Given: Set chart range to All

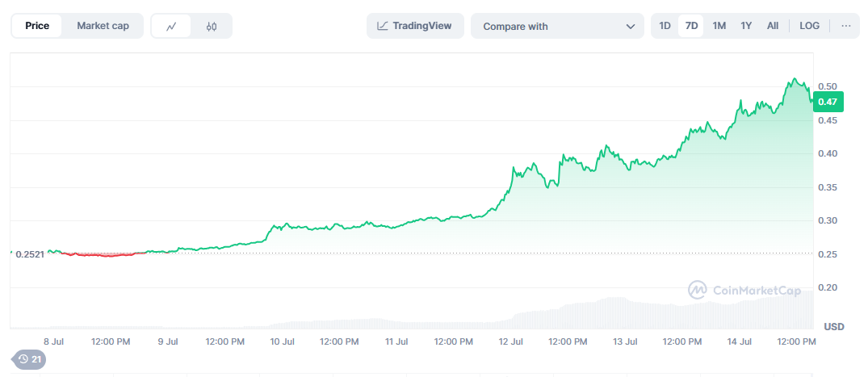Looking at the screenshot, I should (x=773, y=26).
